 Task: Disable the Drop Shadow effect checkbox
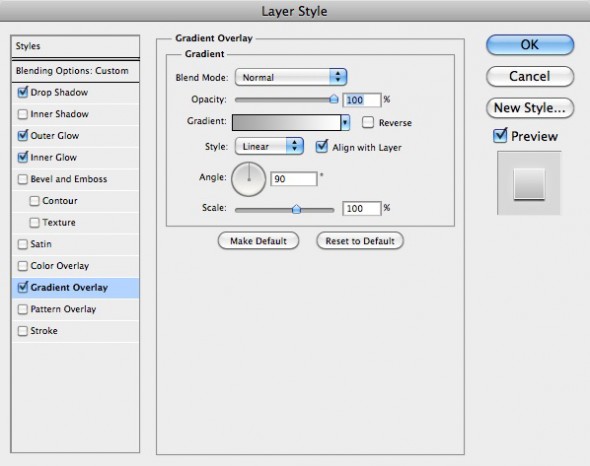[x=23, y=92]
